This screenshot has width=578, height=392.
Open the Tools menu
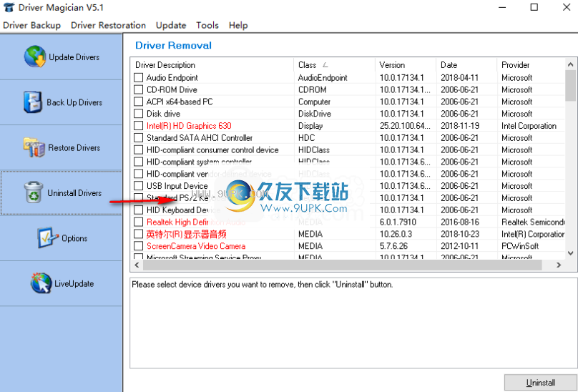(207, 25)
